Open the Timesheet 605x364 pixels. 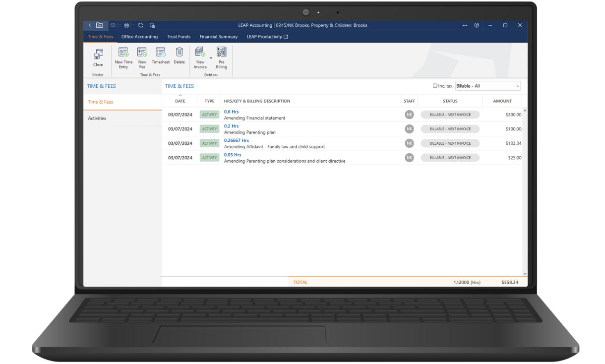(161, 56)
